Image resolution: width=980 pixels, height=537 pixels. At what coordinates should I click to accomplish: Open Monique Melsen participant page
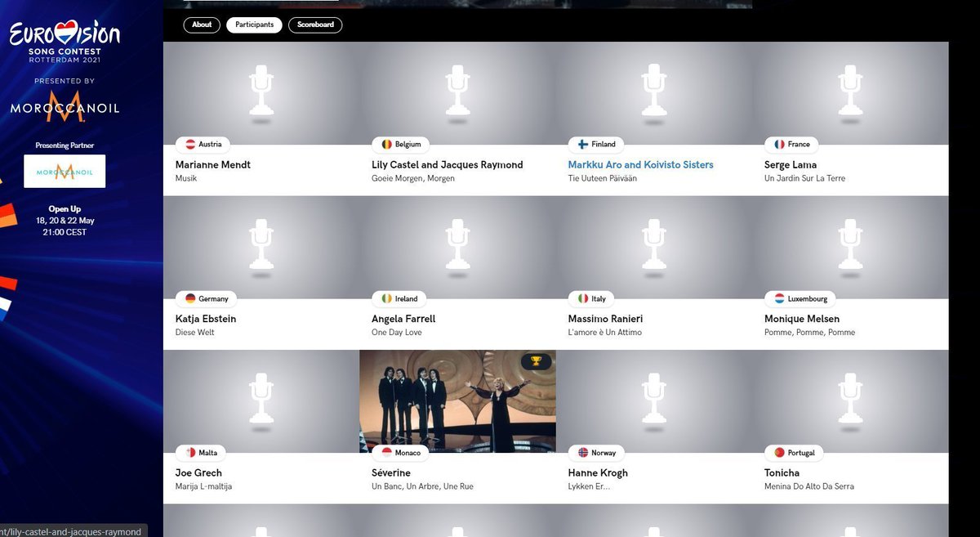click(802, 320)
